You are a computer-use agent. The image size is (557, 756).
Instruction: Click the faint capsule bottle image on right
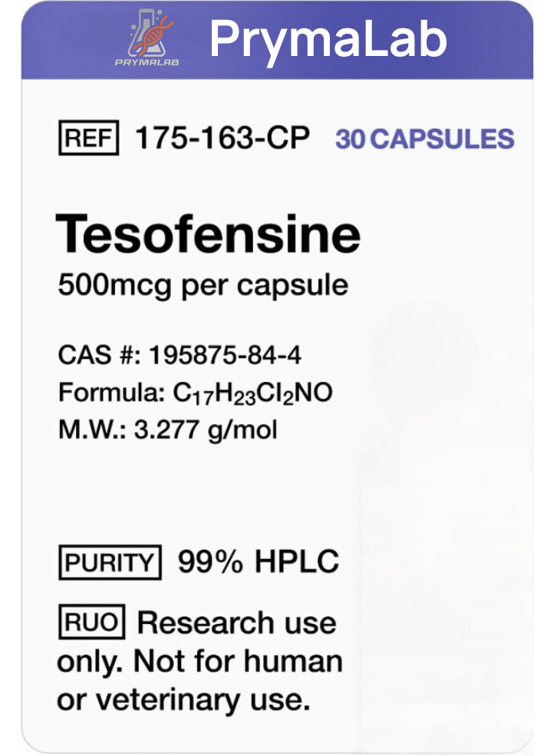(445, 498)
